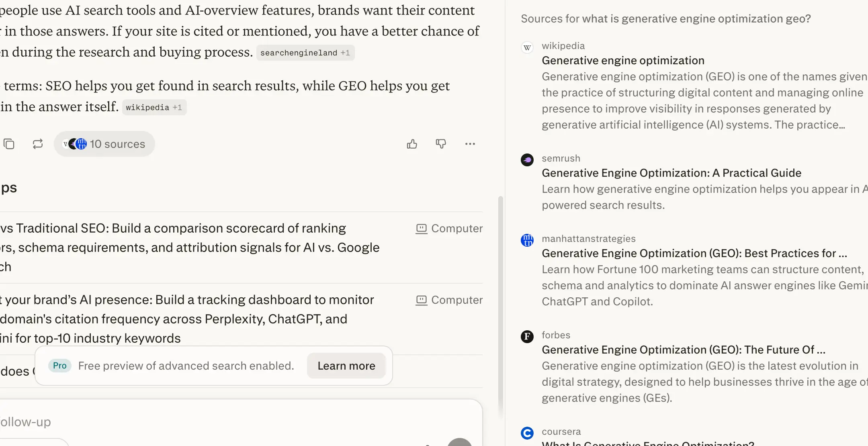Click the follow-up input field
The image size is (868, 446).
[241, 422]
